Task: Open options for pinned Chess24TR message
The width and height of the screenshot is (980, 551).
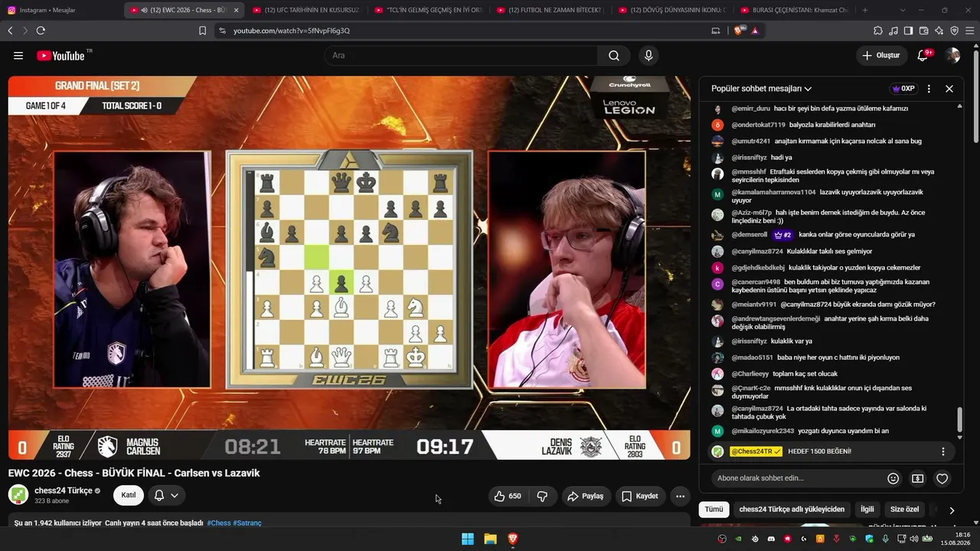Action: [943, 452]
